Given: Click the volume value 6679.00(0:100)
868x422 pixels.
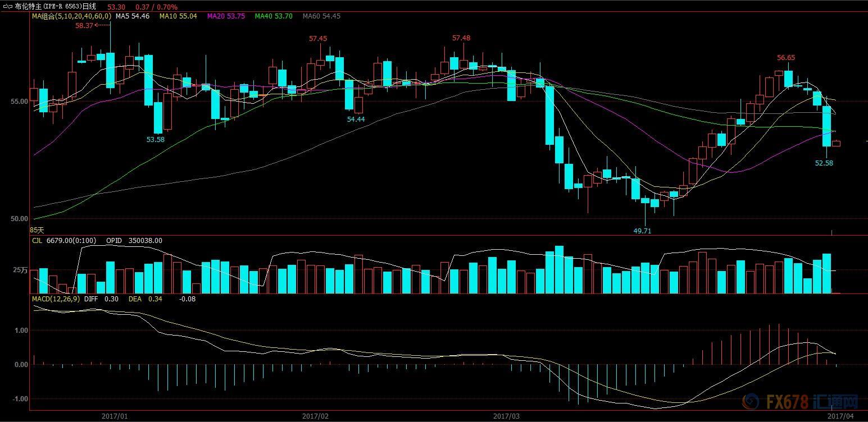Looking at the screenshot, I should pos(71,241).
